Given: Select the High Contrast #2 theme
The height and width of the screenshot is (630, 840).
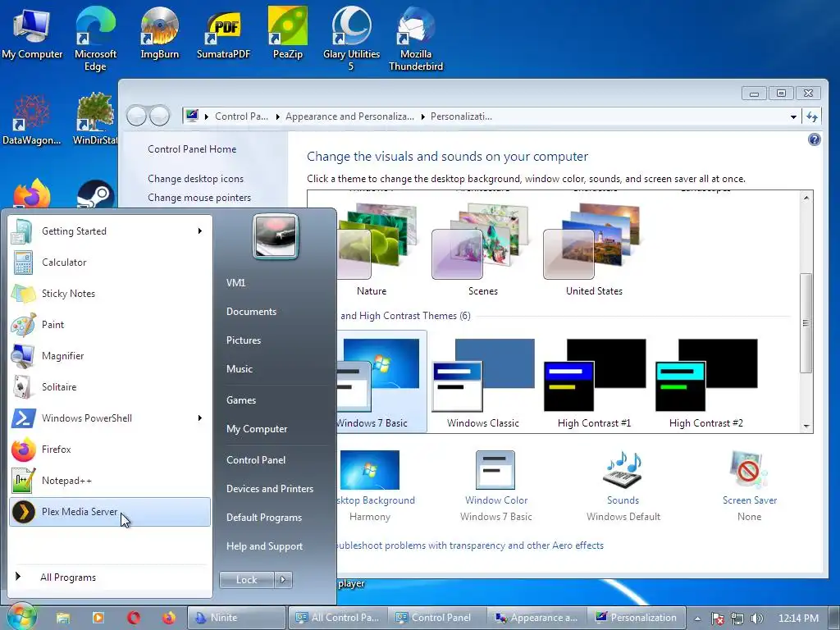Looking at the screenshot, I should point(706,383).
